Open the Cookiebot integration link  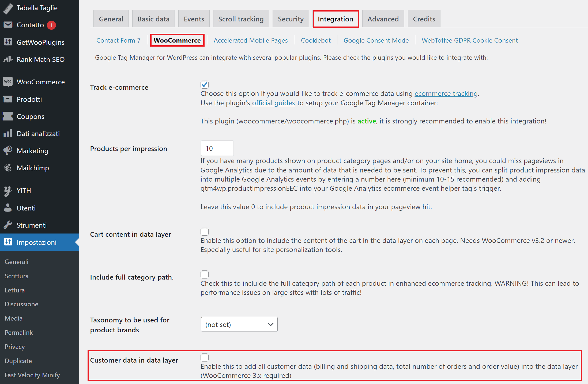click(x=316, y=40)
